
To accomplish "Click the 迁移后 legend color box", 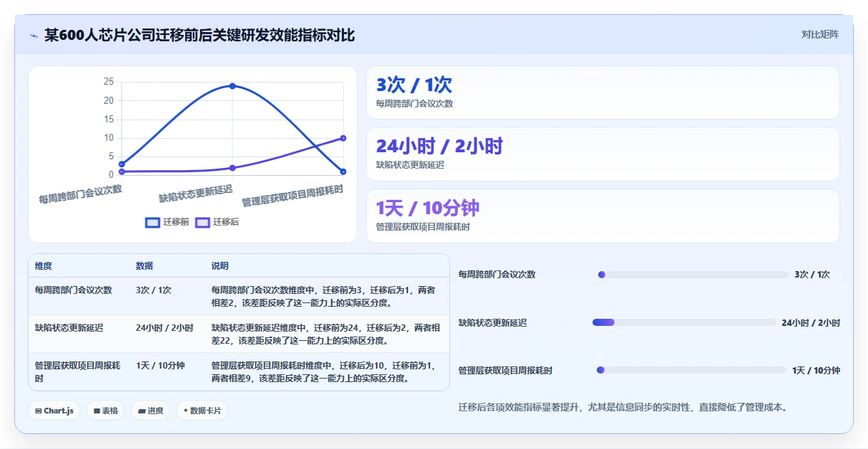I will (x=202, y=222).
